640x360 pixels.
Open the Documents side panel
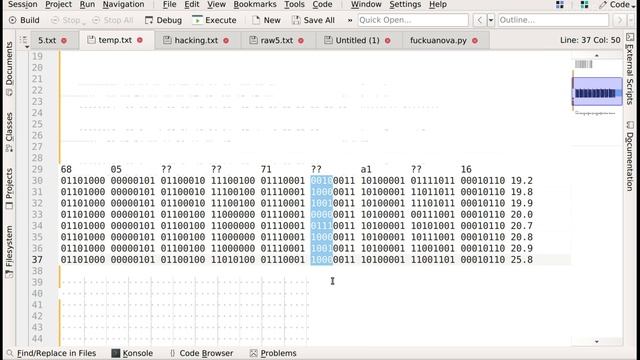9,69
